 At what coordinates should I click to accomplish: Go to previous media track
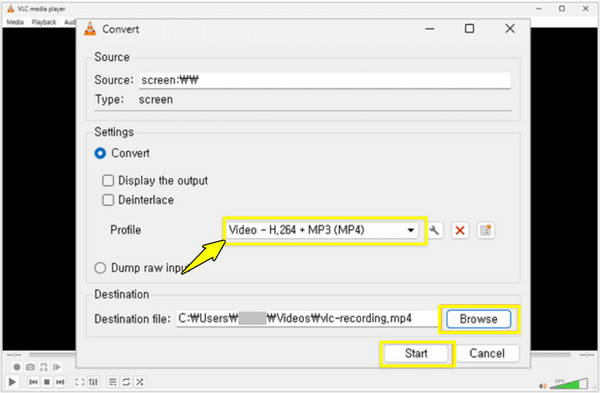click(x=33, y=382)
